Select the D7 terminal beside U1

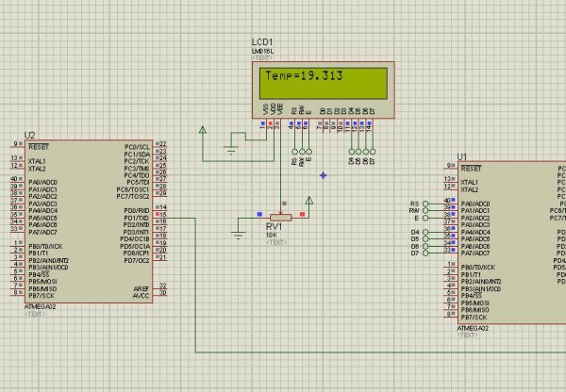pyautogui.click(x=425, y=253)
